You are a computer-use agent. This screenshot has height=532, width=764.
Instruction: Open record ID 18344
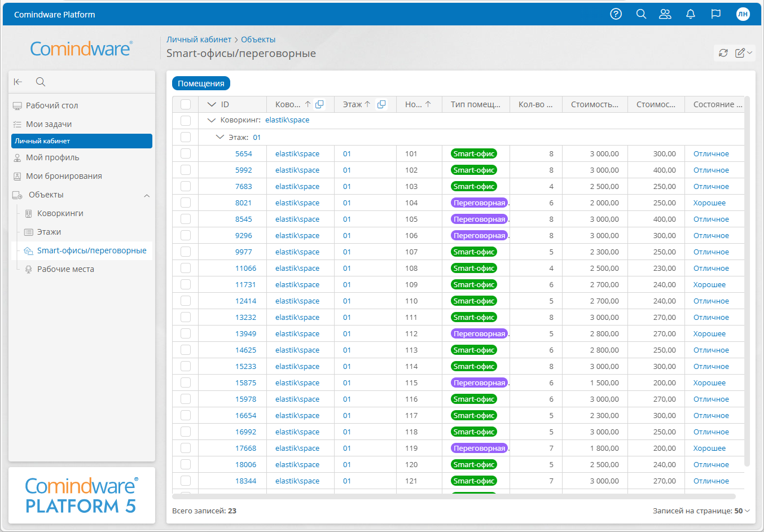[x=245, y=481]
